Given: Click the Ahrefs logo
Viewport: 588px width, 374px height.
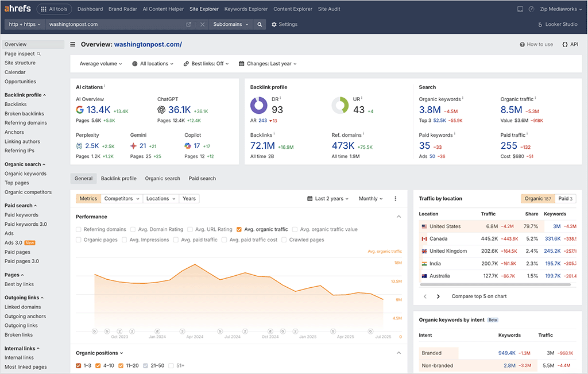Looking at the screenshot, I should pos(17,8).
